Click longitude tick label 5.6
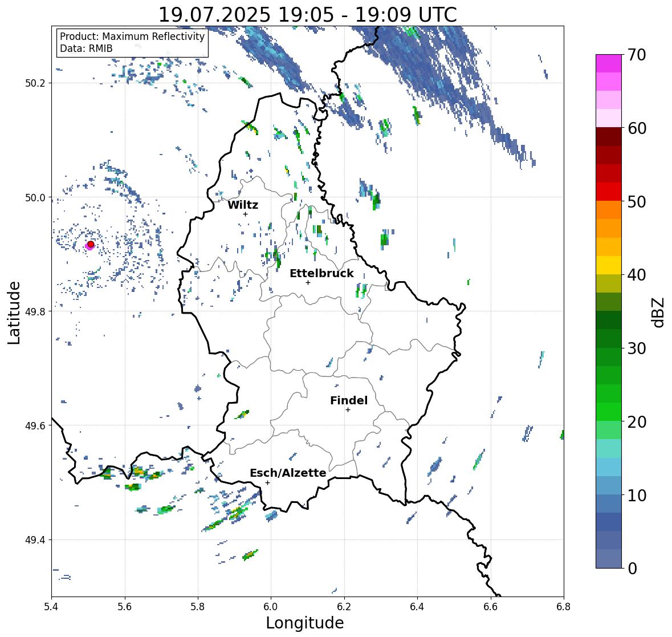The width and height of the screenshot is (672, 637). tap(125, 606)
